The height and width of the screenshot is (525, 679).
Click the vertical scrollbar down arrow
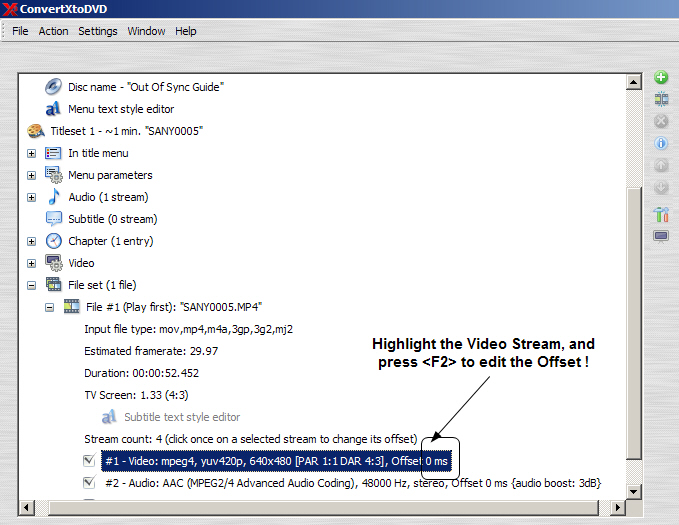point(634,491)
